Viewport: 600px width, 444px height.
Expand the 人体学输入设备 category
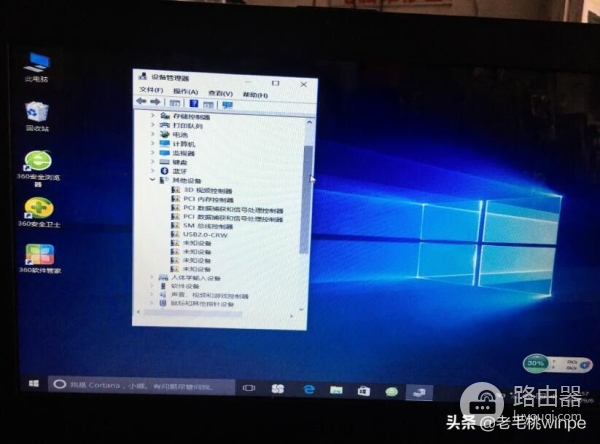coord(153,277)
